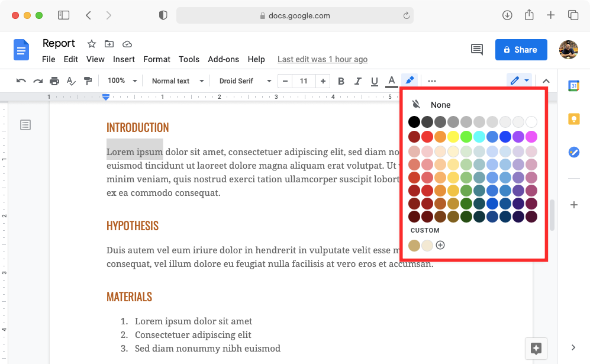The height and width of the screenshot is (364, 590).
Task: Toggle underline formatting
Action: [x=375, y=80]
